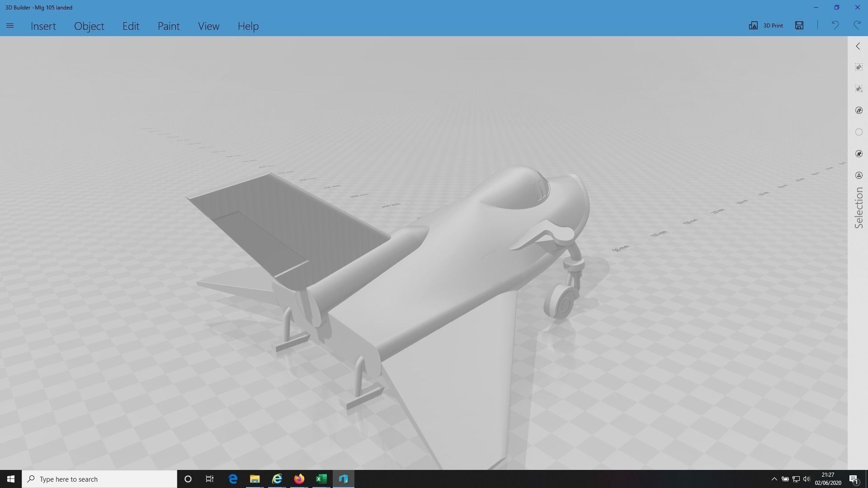Open the Edit menu
Viewport: 868px width, 488px height.
(x=131, y=26)
